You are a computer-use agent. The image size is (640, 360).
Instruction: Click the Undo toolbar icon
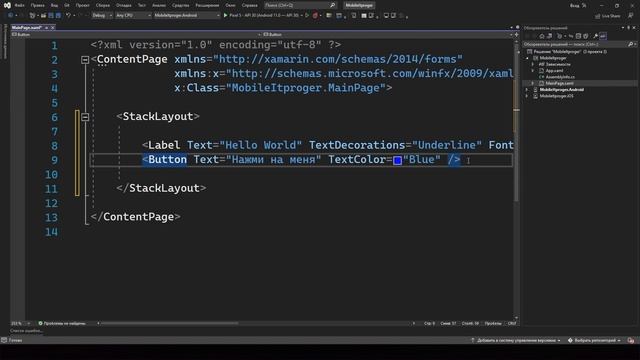coord(68,16)
